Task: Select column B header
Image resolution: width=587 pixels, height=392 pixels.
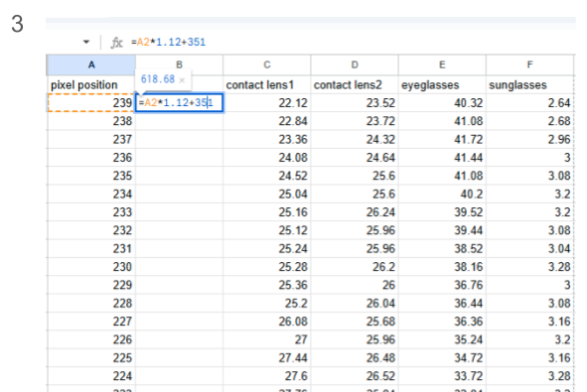Action: pyautogui.click(x=179, y=65)
